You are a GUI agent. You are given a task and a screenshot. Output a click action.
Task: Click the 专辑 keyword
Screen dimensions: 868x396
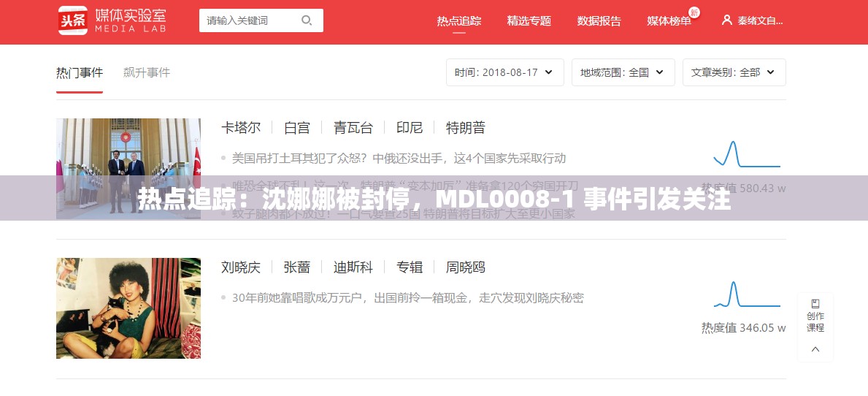pyautogui.click(x=410, y=267)
